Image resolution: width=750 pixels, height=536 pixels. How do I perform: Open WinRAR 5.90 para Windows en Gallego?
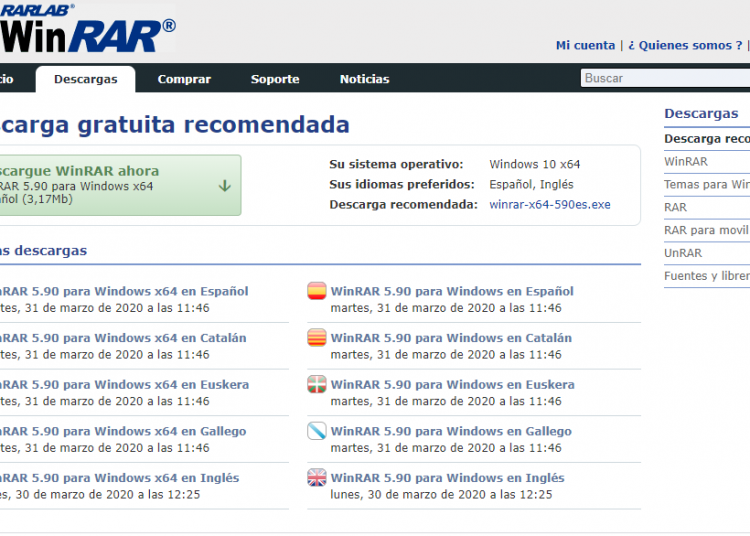[451, 431]
